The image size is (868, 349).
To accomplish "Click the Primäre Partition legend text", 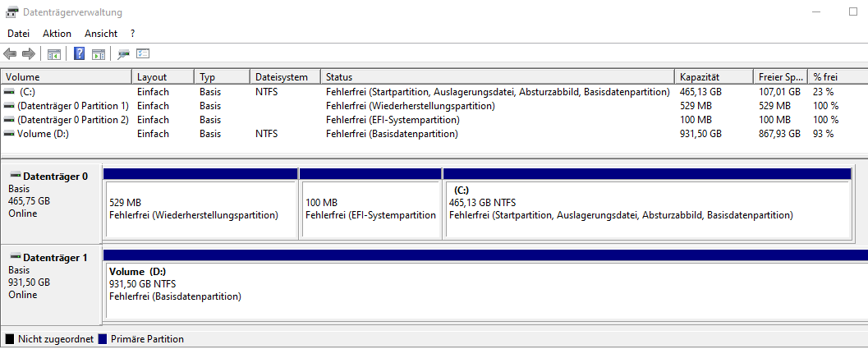I will coord(147,339).
